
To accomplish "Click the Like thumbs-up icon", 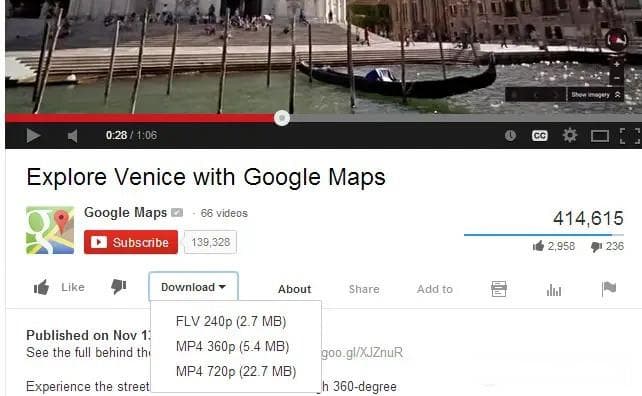I will (41, 287).
